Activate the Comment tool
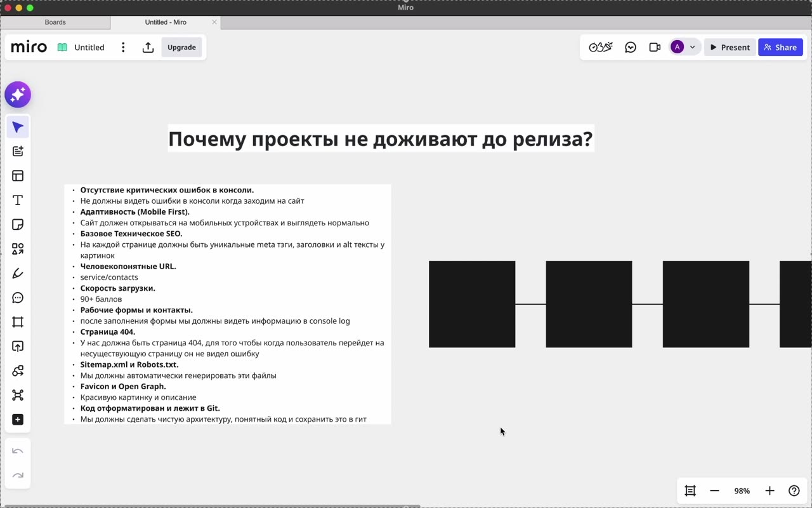Screen dimensions: 812x508 (18, 298)
